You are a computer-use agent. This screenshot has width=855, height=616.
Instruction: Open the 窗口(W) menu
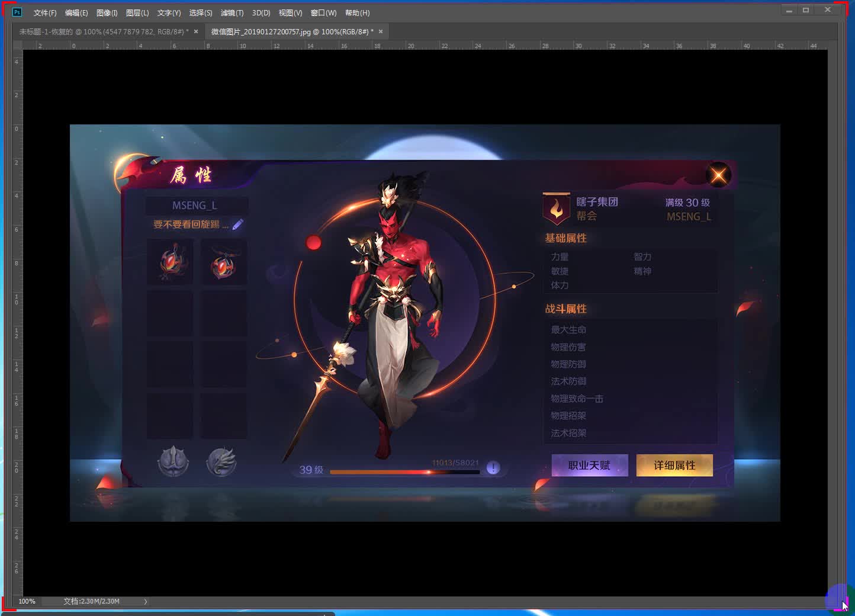pos(323,12)
